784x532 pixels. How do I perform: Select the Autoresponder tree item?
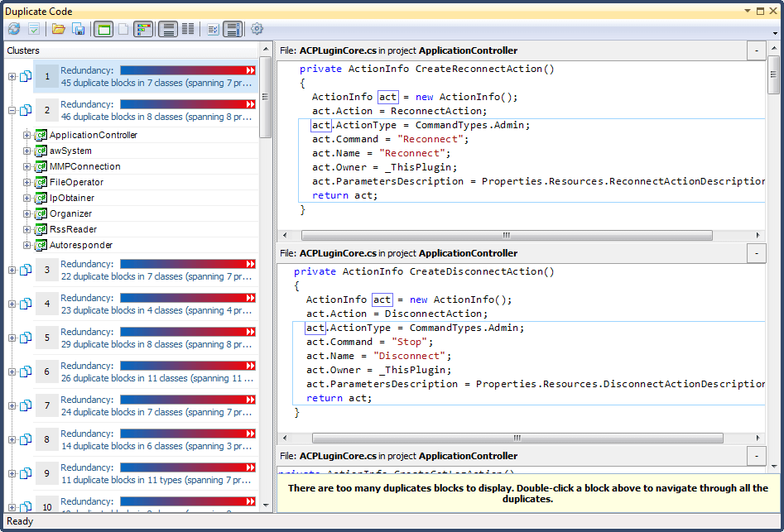click(81, 245)
